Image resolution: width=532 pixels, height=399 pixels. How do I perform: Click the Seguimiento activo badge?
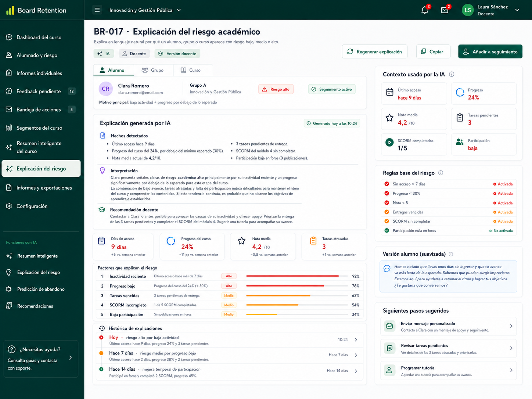pos(332,89)
